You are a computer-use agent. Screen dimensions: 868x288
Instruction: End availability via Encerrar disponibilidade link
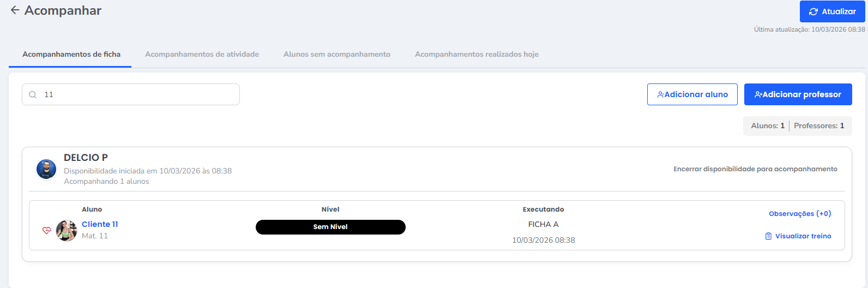click(755, 169)
